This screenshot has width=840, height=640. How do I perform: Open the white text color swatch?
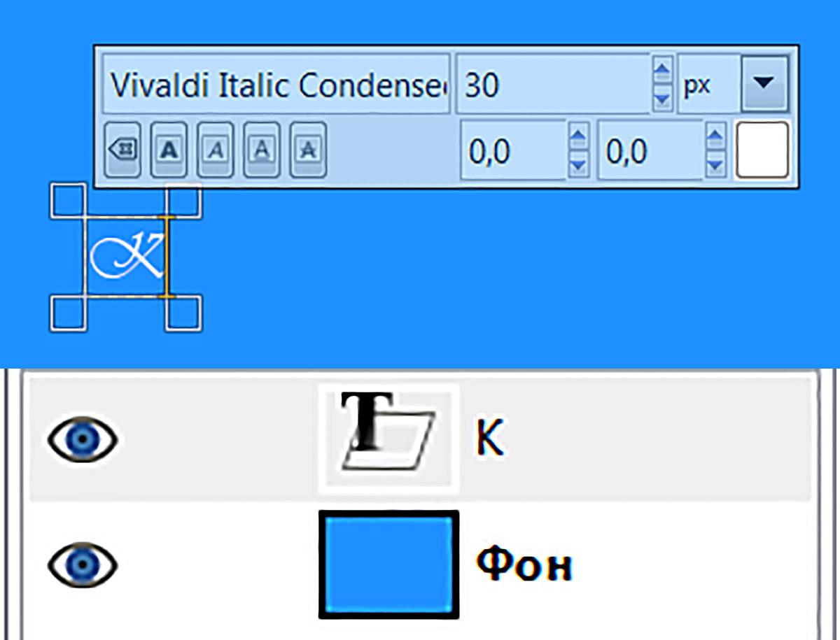[762, 150]
